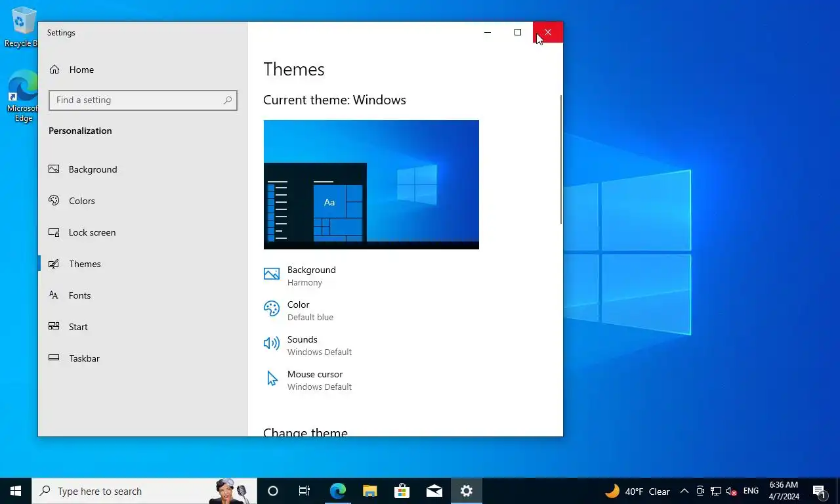Open the clock showing 6:36 AM
The image size is (840, 504).
(x=784, y=491)
